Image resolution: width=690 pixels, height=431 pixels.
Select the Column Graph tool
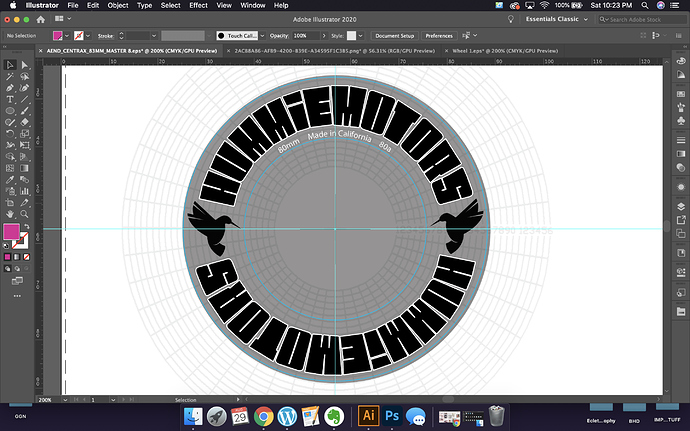(25, 191)
